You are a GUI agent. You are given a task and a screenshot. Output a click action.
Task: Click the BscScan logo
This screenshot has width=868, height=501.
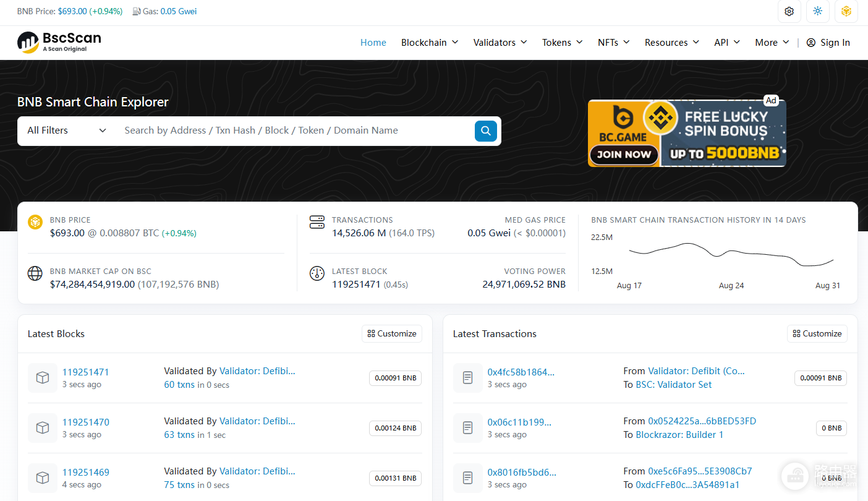pos(59,42)
